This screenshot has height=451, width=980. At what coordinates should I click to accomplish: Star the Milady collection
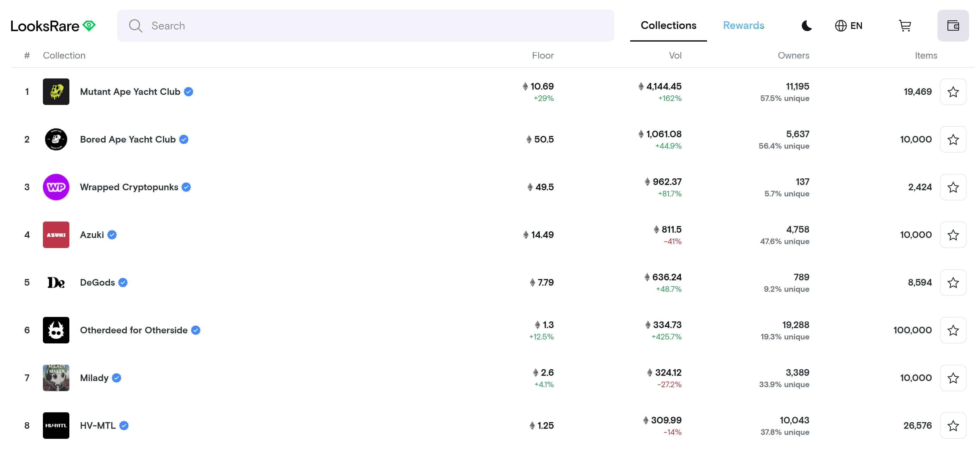953,378
